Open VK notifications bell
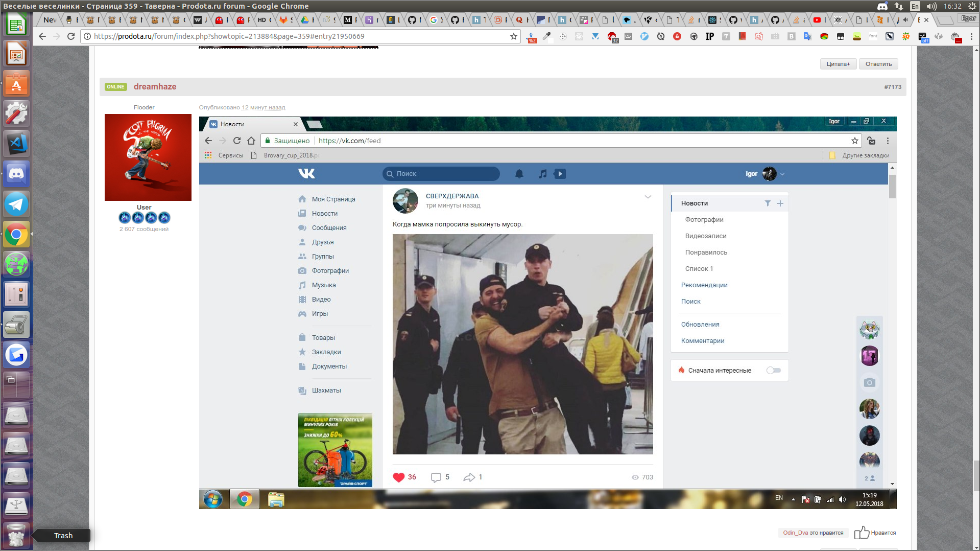 tap(519, 174)
